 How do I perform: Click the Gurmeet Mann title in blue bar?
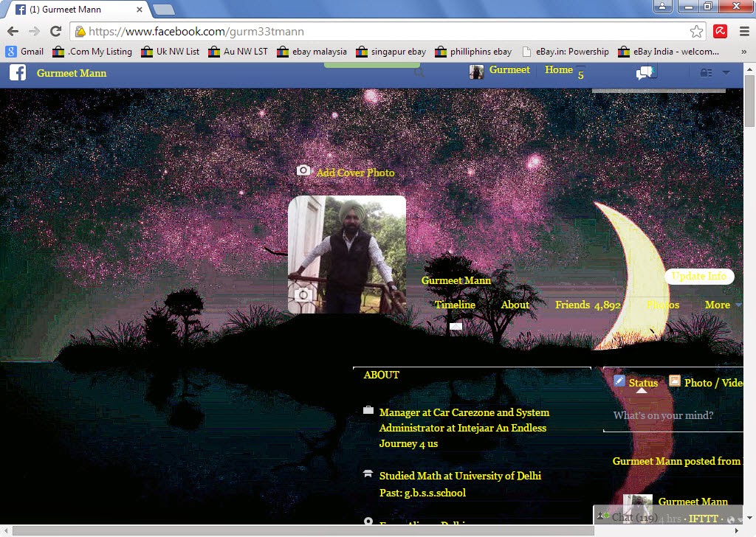click(x=72, y=73)
